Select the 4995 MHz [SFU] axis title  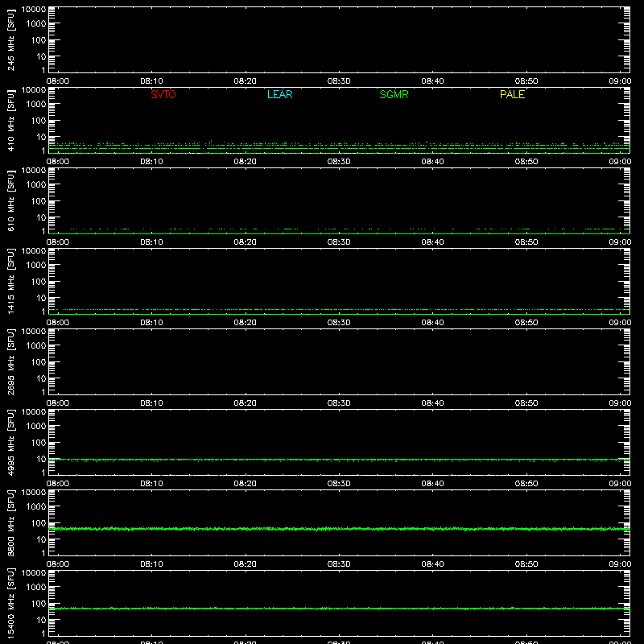pos(10,442)
